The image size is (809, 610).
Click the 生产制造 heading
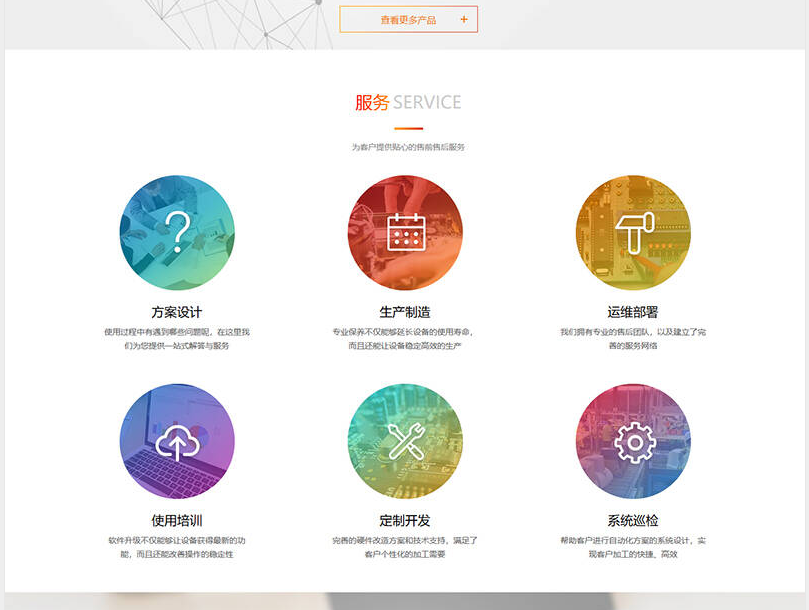click(405, 312)
